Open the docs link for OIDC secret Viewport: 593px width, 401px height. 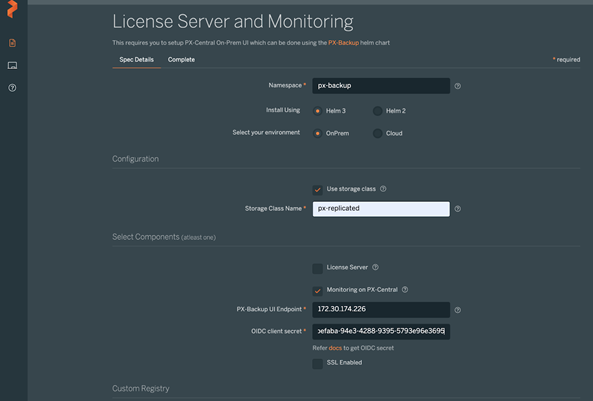(335, 348)
